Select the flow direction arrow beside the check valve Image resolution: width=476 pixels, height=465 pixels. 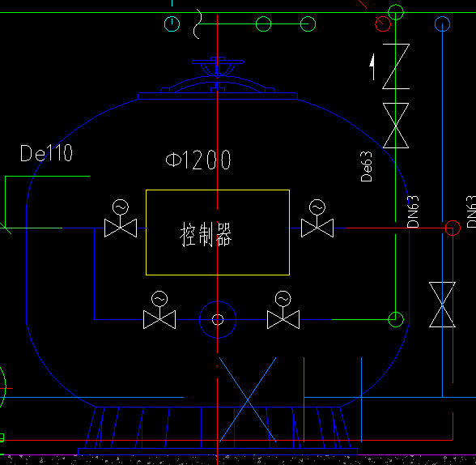coord(372,66)
